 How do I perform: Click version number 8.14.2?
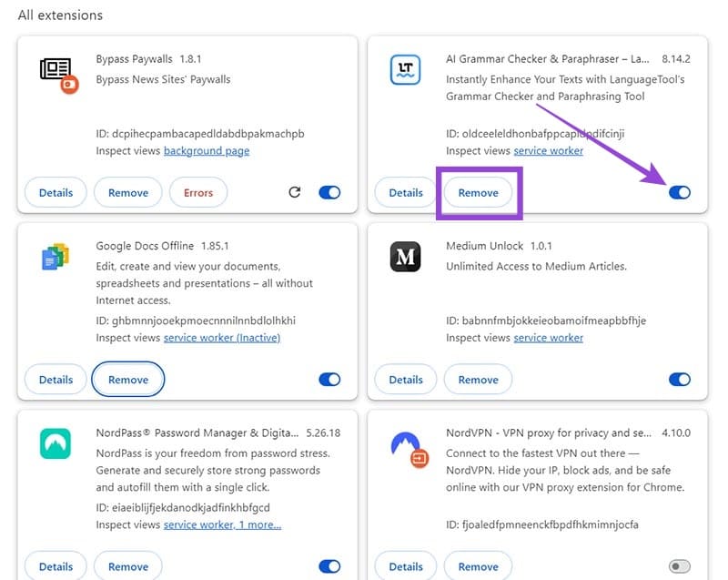[x=676, y=59]
